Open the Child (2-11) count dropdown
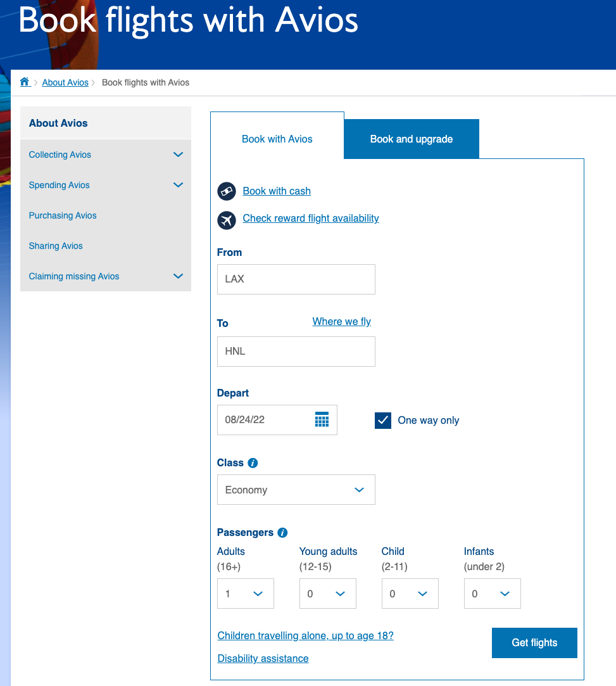 click(x=410, y=594)
